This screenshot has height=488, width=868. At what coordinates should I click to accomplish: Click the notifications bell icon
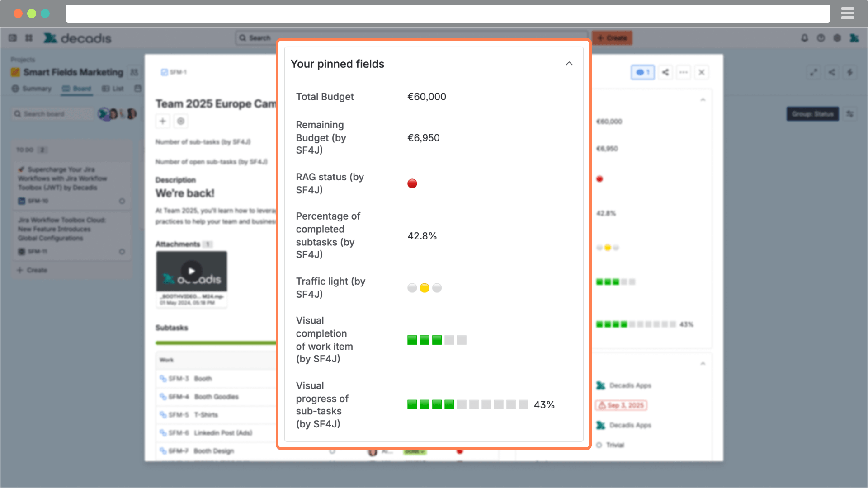[804, 38]
